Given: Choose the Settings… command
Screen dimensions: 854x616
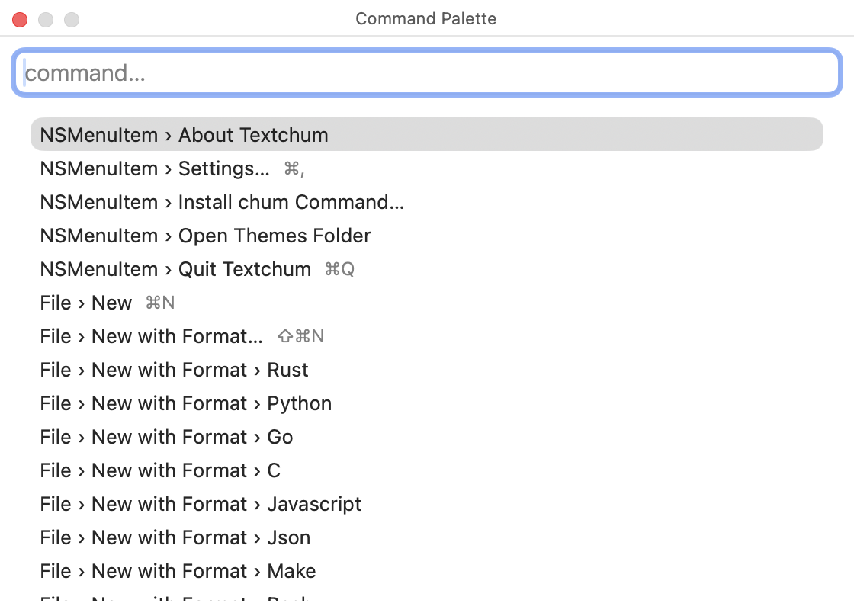Looking at the screenshot, I should 427,168.
